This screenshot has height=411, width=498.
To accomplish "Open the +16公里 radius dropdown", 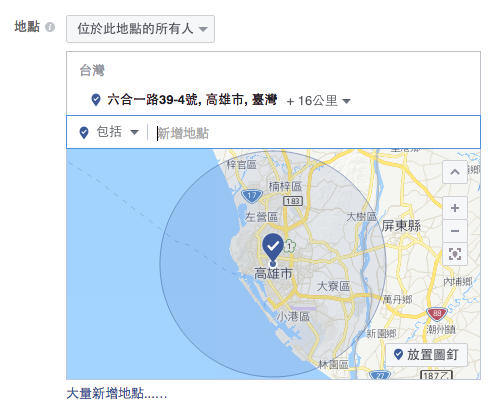I will [x=319, y=101].
